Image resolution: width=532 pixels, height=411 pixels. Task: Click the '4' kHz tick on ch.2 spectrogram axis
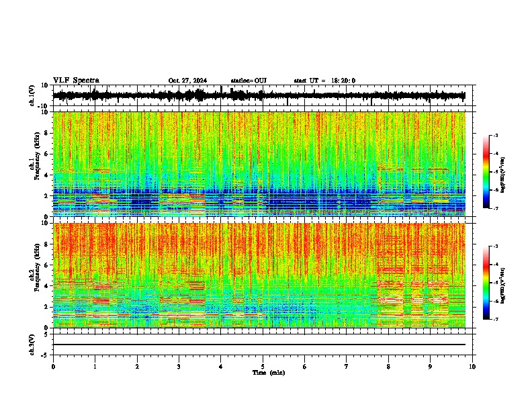[47, 286]
